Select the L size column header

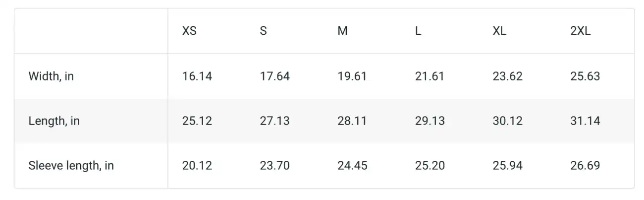click(418, 31)
